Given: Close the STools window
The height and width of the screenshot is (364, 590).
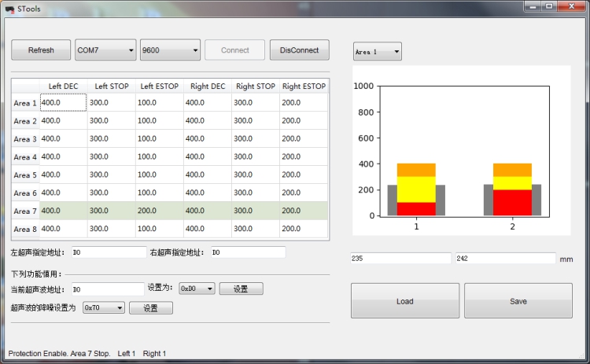Looking at the screenshot, I should click(x=572, y=6).
